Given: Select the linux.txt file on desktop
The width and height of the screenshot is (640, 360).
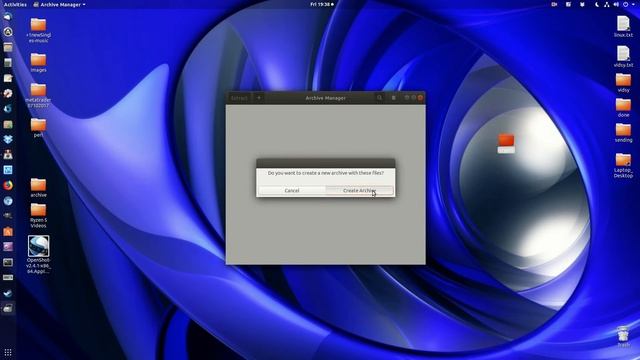Looking at the screenshot, I should pos(623,27).
